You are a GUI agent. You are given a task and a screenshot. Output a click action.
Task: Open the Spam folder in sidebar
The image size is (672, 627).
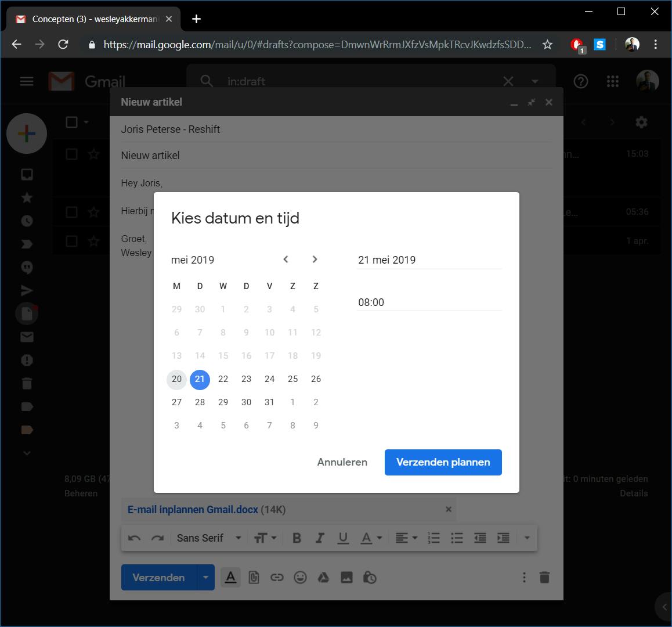tap(27, 361)
